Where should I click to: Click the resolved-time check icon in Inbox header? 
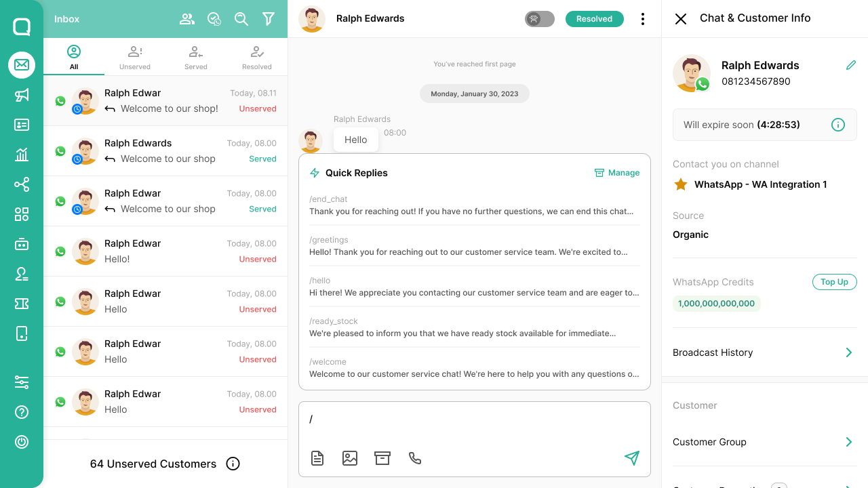pyautogui.click(x=214, y=19)
